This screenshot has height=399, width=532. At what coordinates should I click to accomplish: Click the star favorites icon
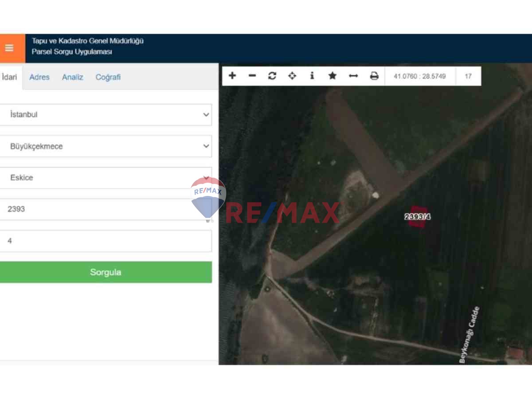pos(332,76)
